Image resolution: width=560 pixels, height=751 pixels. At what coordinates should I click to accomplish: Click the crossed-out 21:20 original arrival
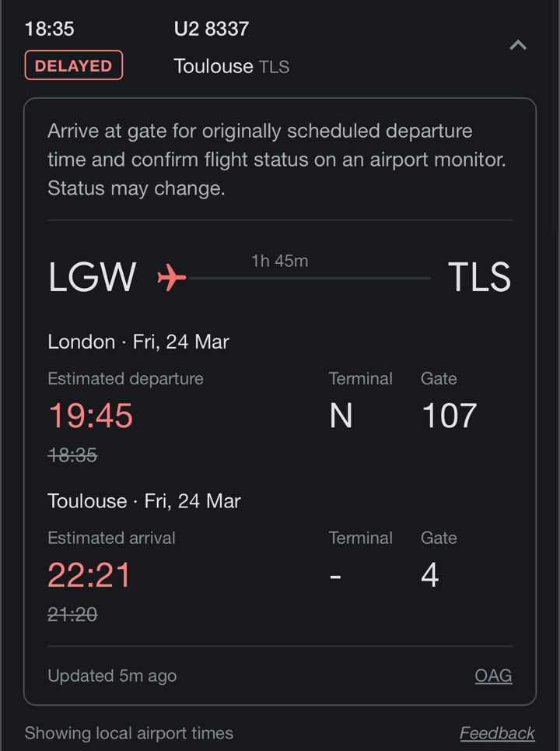pos(73,613)
